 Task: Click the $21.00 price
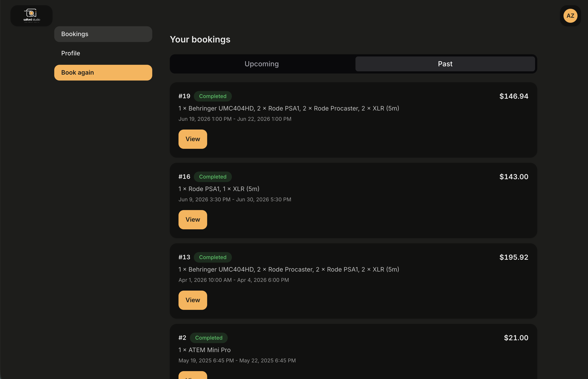click(x=516, y=338)
